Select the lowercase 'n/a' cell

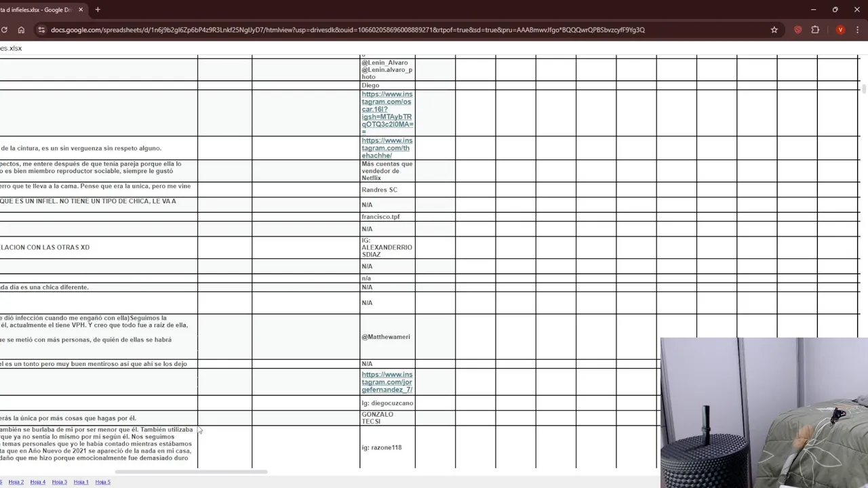[387, 279]
